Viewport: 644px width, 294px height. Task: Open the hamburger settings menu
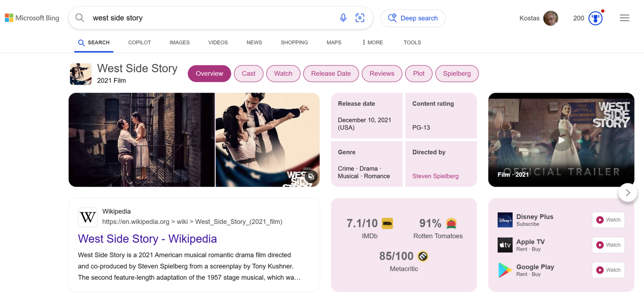coord(624,18)
